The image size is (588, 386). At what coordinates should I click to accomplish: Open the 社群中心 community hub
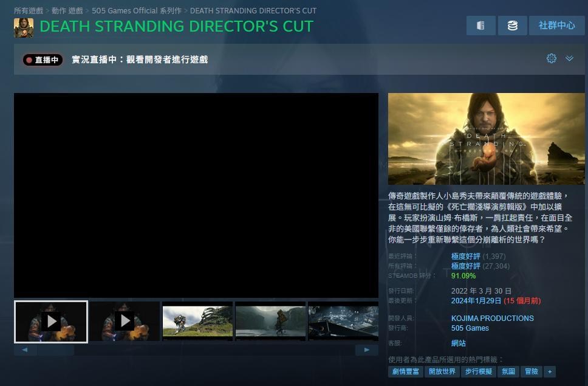pyautogui.click(x=556, y=26)
